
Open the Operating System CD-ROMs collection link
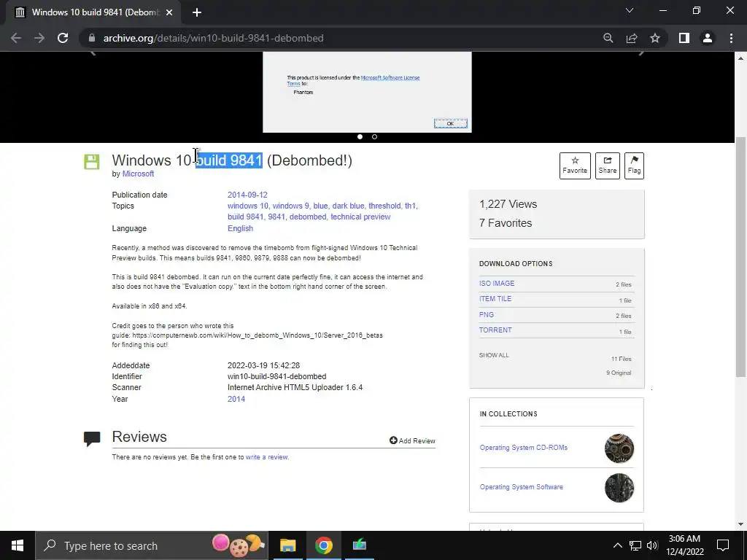point(524,448)
